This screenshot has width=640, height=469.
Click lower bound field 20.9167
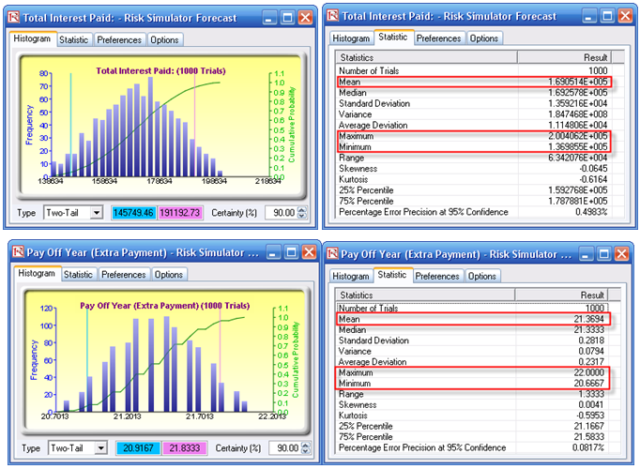click(x=138, y=448)
